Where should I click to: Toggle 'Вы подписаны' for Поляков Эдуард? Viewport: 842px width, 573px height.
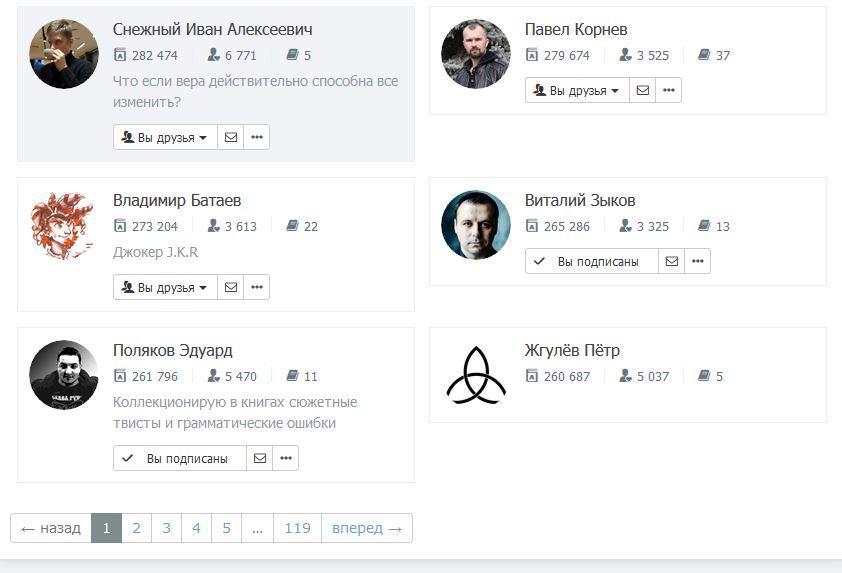[180, 458]
